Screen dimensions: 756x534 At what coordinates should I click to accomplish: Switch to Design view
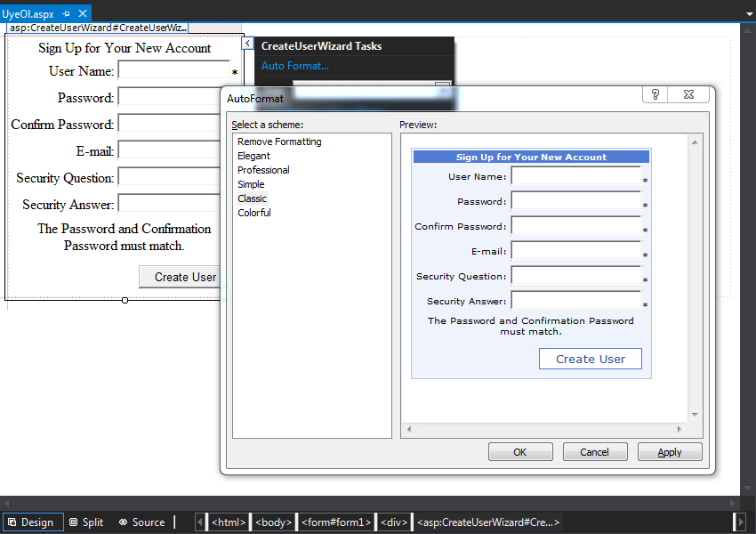[33, 522]
